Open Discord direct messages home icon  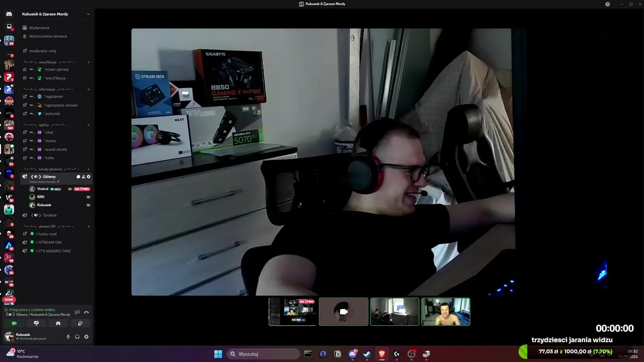click(9, 14)
